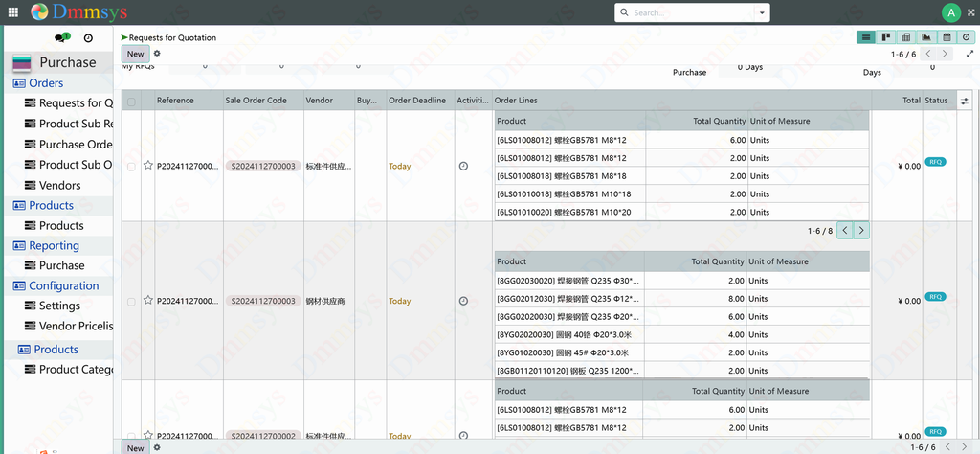Click order line [8YG02020030] 圆钢 40铬

564,334
